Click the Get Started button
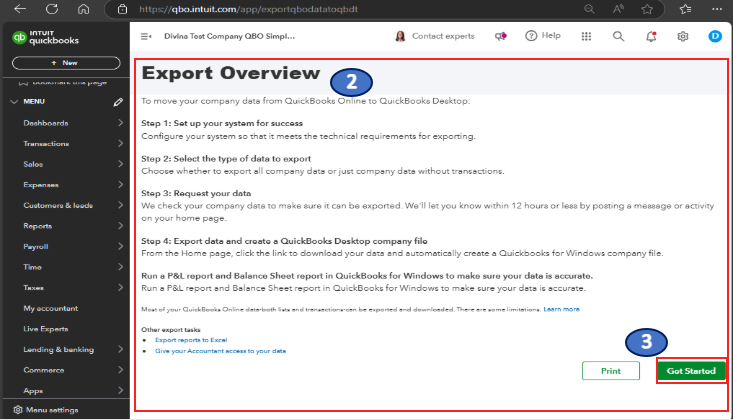 [691, 371]
